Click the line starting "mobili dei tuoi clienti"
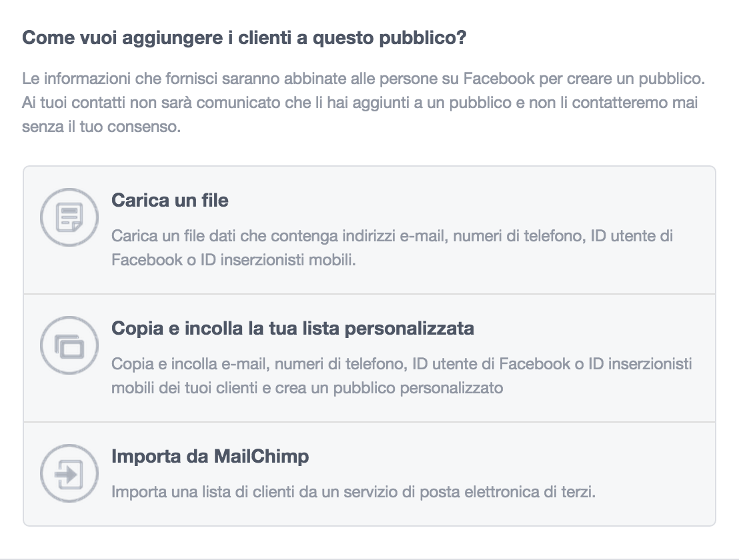This screenshot has height=560, width=739. click(x=307, y=387)
